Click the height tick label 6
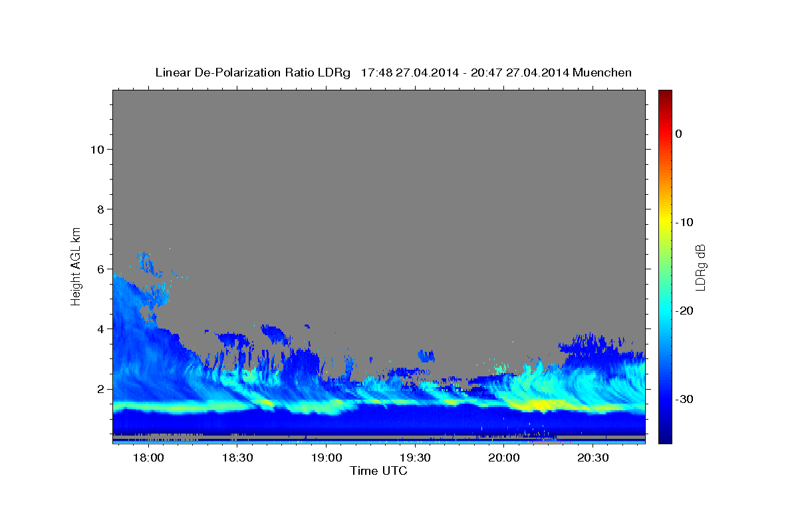 [99, 269]
